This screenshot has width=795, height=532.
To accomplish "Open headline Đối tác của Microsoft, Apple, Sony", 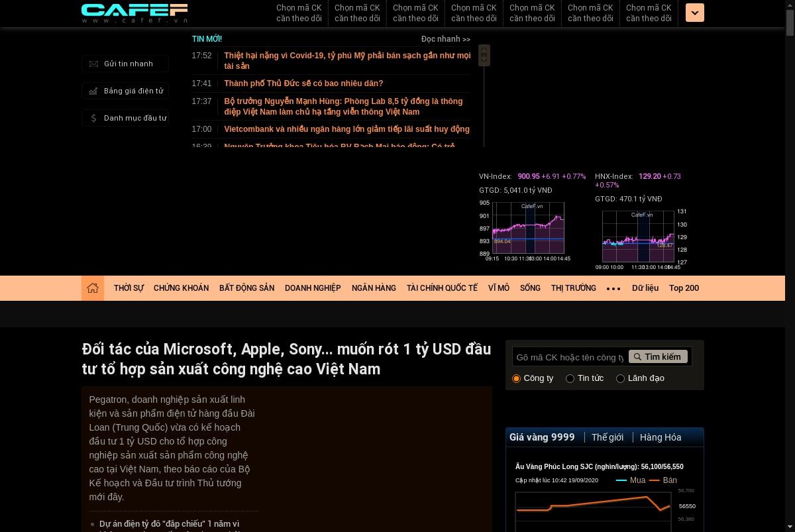I will tap(286, 359).
